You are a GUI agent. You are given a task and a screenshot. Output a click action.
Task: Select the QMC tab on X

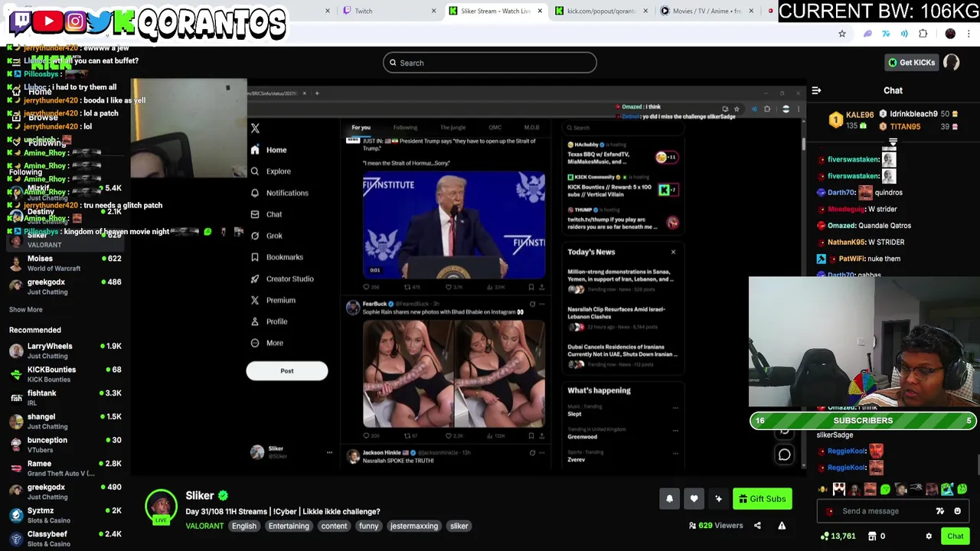pyautogui.click(x=495, y=128)
